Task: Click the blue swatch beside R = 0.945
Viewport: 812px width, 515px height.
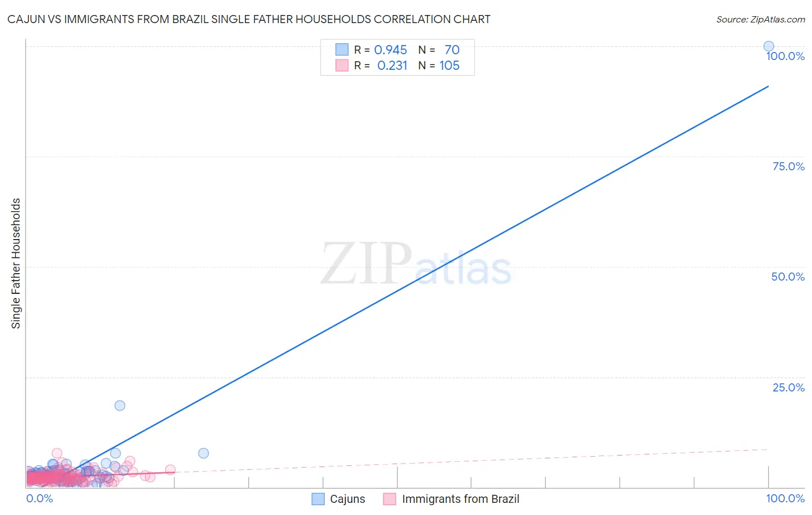Action: pyautogui.click(x=342, y=50)
